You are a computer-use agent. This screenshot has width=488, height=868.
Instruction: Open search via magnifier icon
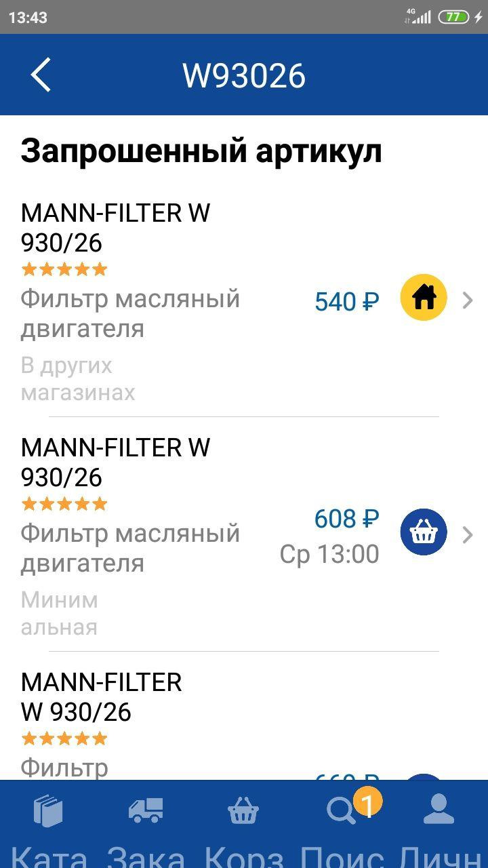(340, 811)
